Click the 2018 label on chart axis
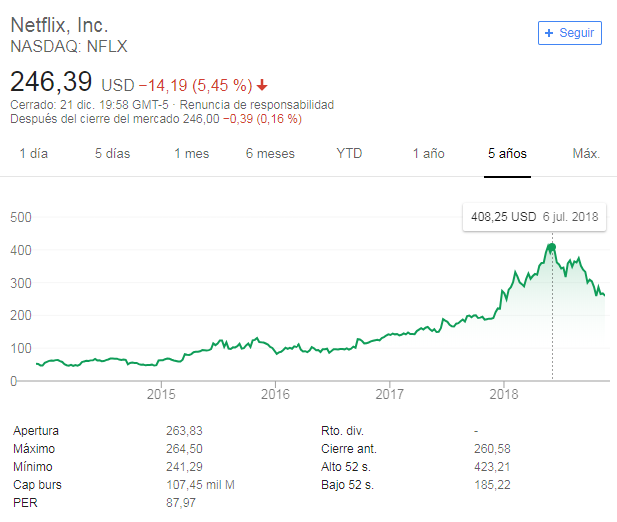 point(504,394)
